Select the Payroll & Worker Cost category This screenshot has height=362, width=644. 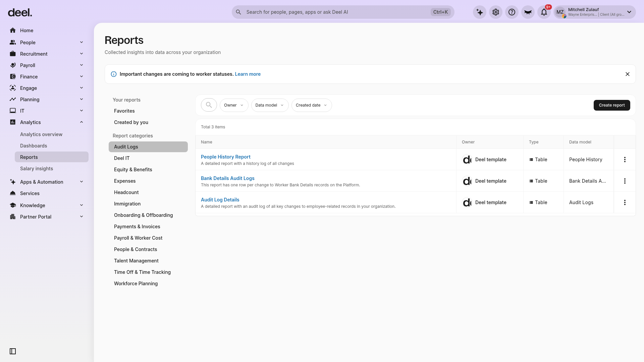[x=148, y=238]
